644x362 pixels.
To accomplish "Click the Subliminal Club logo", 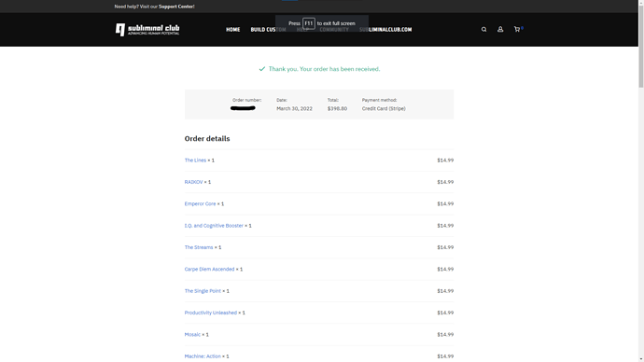I will point(147,29).
